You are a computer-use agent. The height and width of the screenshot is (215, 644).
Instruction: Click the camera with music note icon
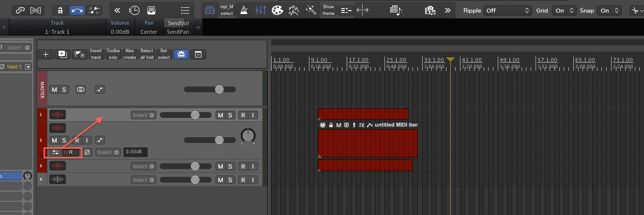(429, 10)
